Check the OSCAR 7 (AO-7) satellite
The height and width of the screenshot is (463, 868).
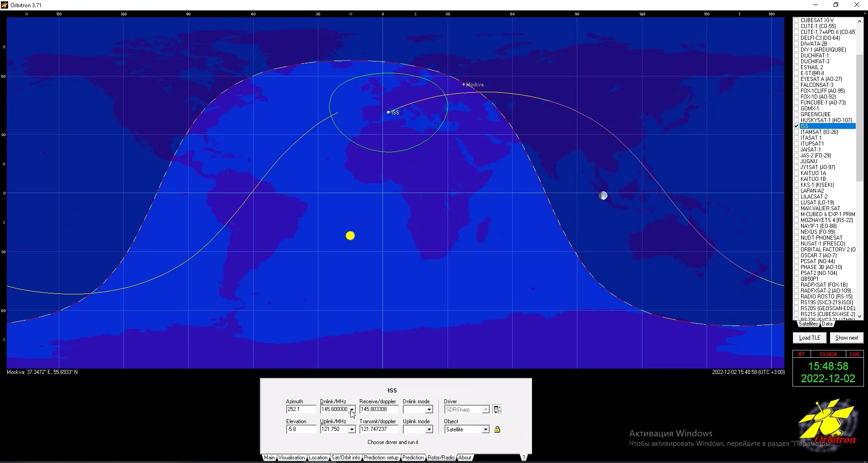pos(796,255)
